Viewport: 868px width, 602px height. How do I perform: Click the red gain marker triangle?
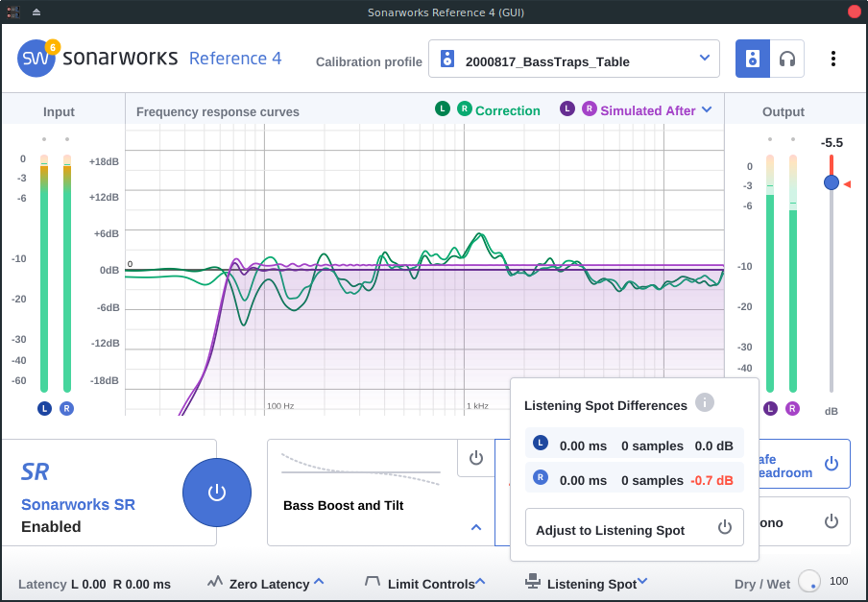coord(847,184)
